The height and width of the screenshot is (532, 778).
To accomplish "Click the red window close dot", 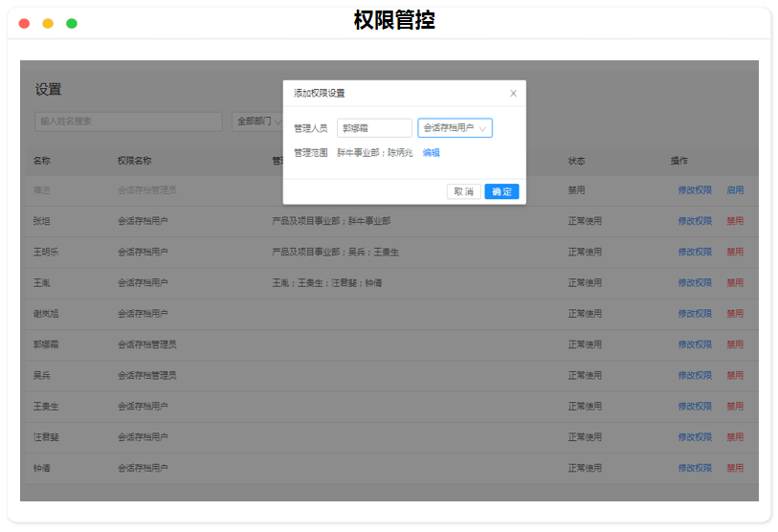I will 24,23.
